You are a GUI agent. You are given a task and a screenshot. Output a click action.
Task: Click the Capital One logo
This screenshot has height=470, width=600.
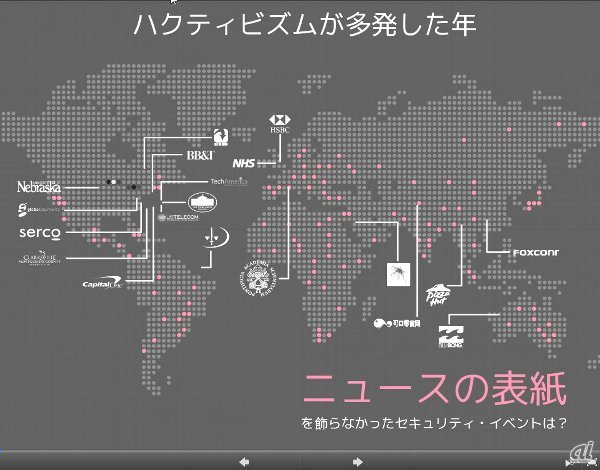point(102,283)
